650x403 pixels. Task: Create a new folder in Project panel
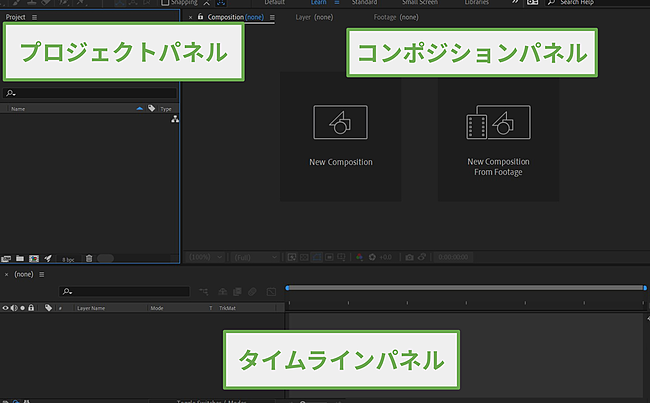coord(19,258)
